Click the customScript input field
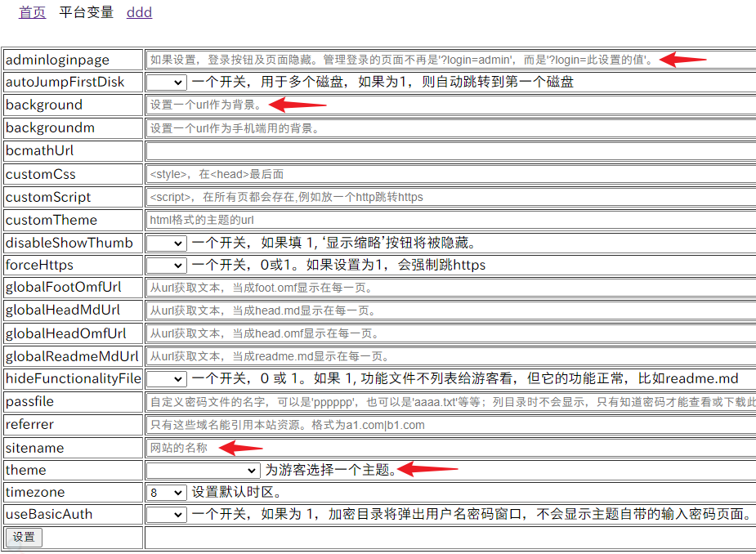The image size is (756, 554). (x=450, y=197)
